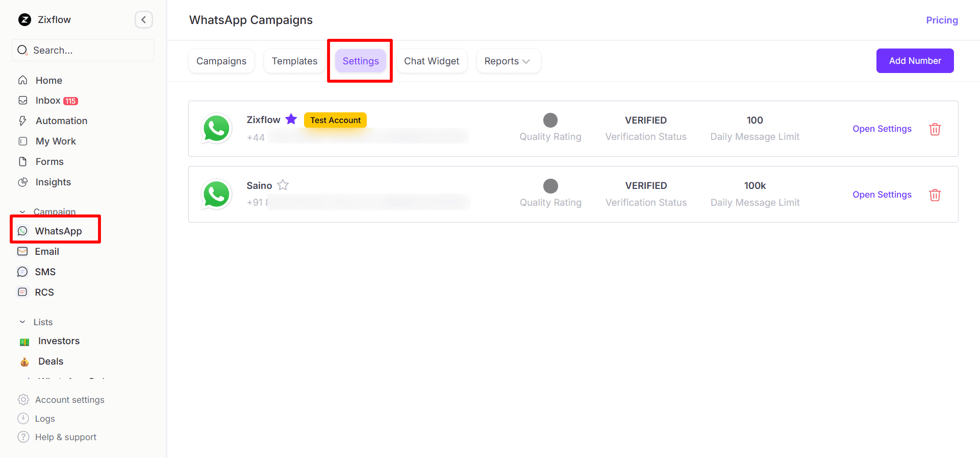Image resolution: width=980 pixels, height=458 pixels.
Task: Delete the Zixflow number with trash icon
Action: [x=935, y=129]
